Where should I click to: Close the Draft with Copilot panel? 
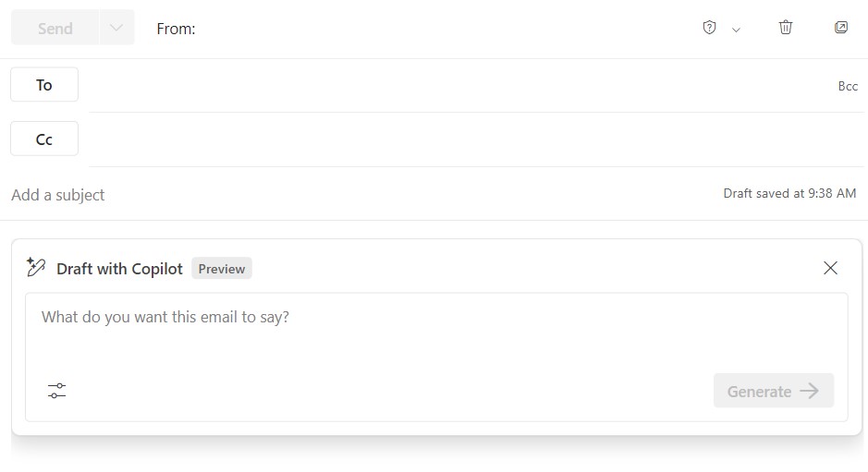[x=830, y=268]
